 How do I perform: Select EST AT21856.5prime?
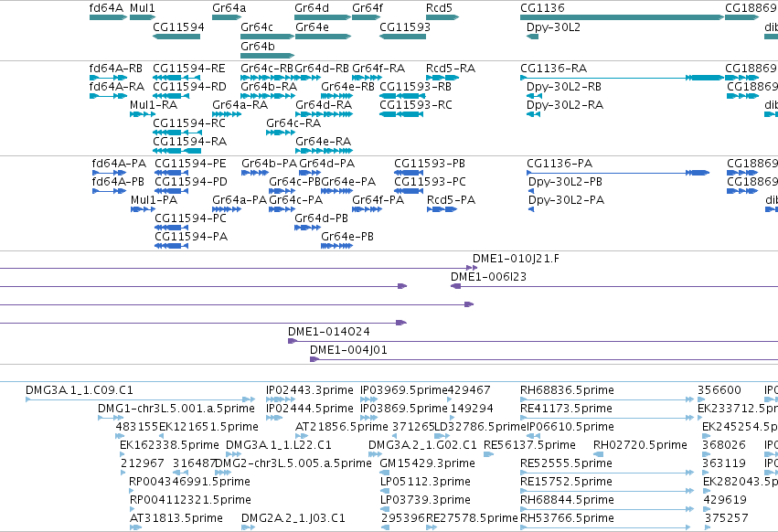pos(341,427)
